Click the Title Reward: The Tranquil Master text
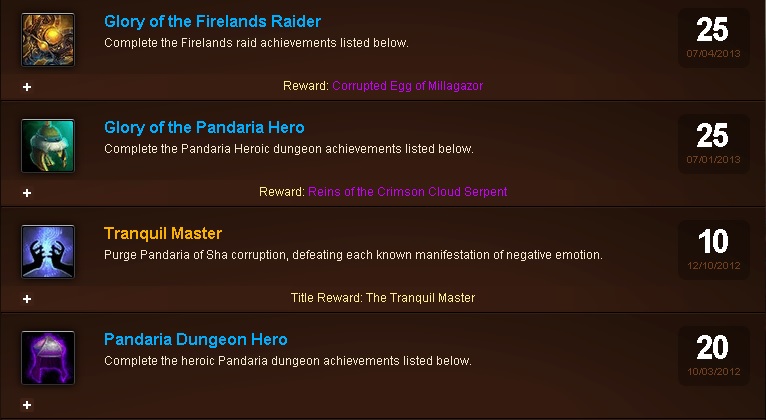This screenshot has width=766, height=420. [383, 298]
